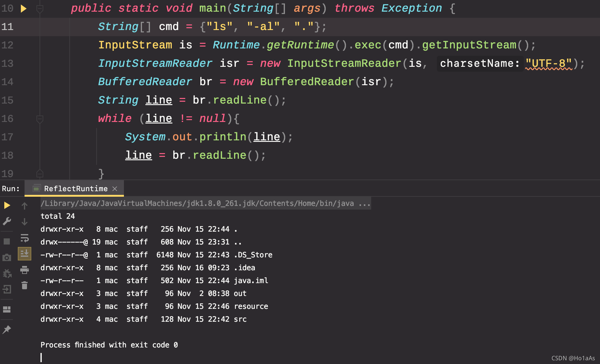Image resolution: width=600 pixels, height=364 pixels.
Task: Click the Exit icon in Run panel
Action: 7,289
